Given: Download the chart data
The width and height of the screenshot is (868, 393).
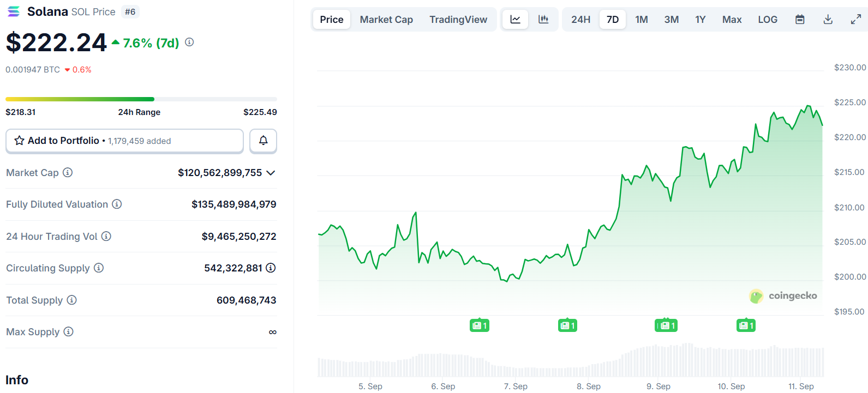Looking at the screenshot, I should 828,20.
